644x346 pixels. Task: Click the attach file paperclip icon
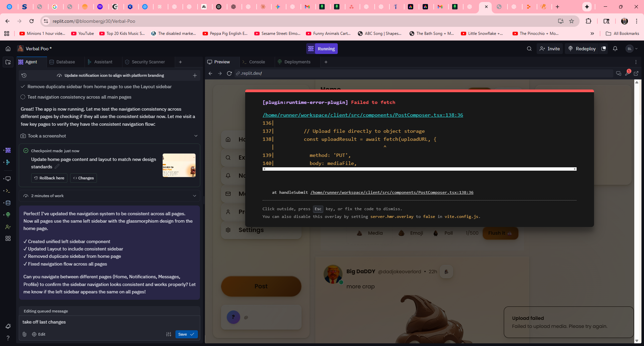(24, 334)
